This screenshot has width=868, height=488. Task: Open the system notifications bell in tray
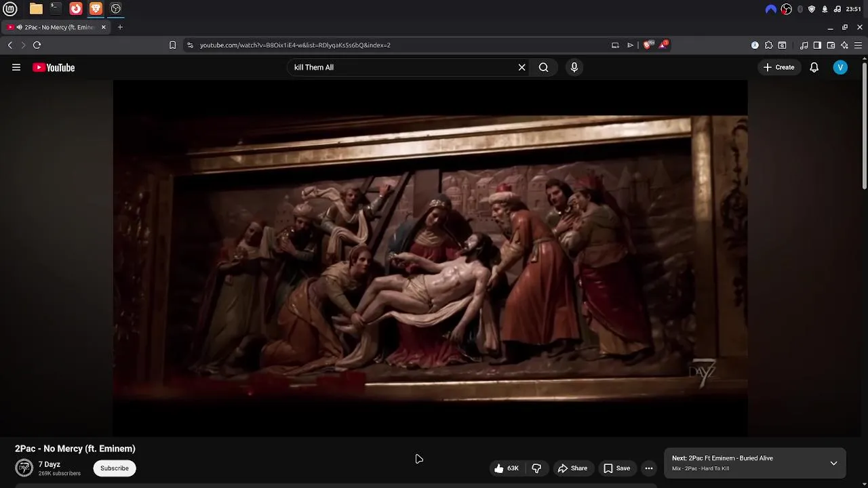click(x=825, y=9)
